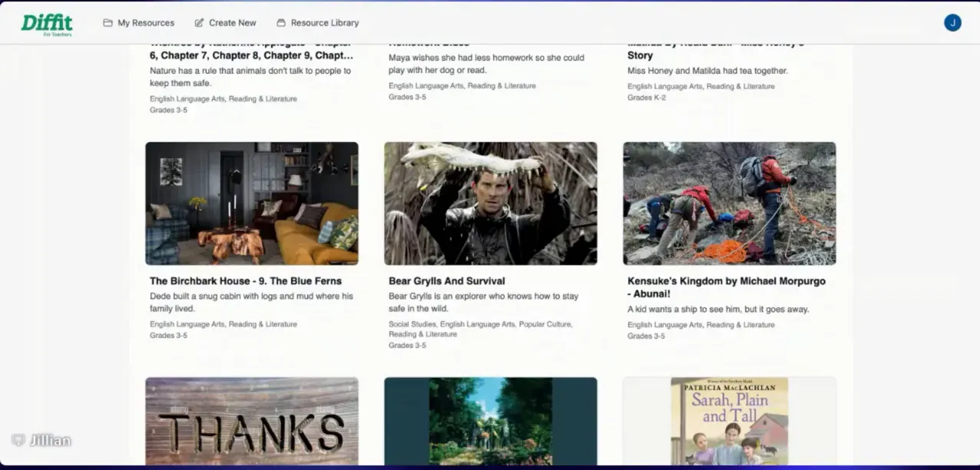
Task: Click the THANKS wooden sign thumbnail
Action: 252,421
